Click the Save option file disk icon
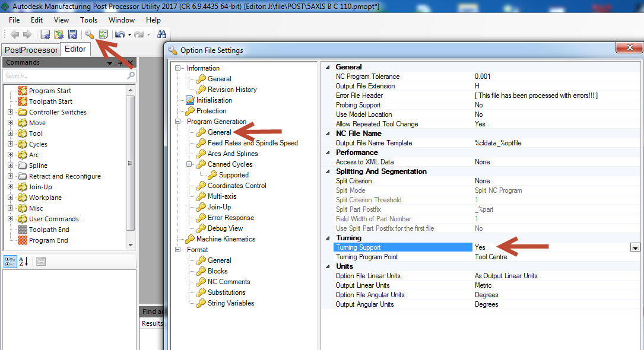Screen dimensions: 644x350 pyautogui.click(x=72, y=34)
